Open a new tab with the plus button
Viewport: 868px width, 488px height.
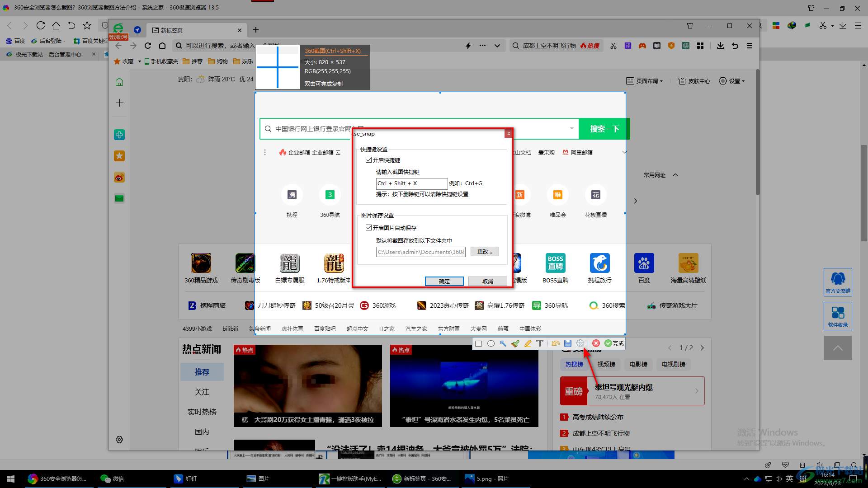click(x=256, y=30)
